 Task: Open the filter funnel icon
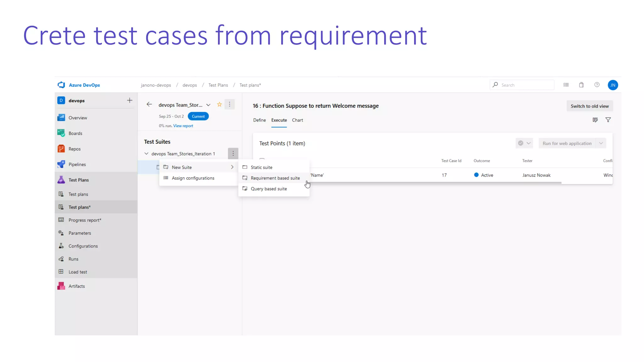(x=608, y=120)
